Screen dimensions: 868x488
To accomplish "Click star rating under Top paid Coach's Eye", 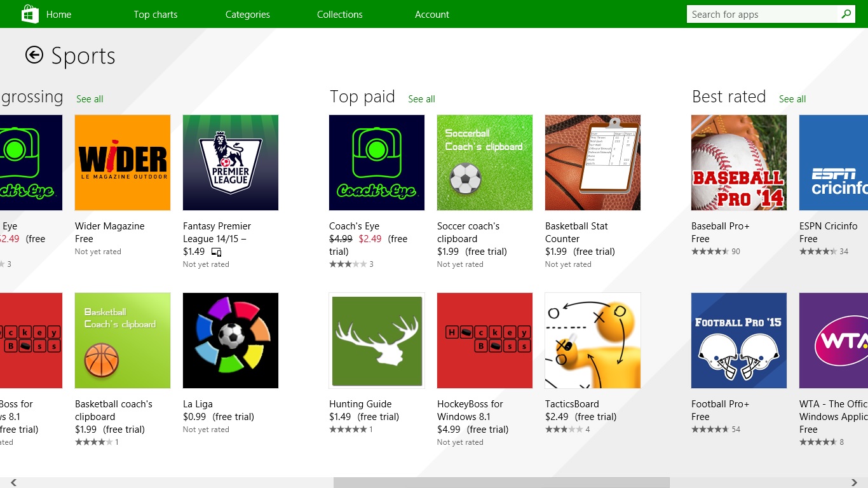I will tap(348, 264).
